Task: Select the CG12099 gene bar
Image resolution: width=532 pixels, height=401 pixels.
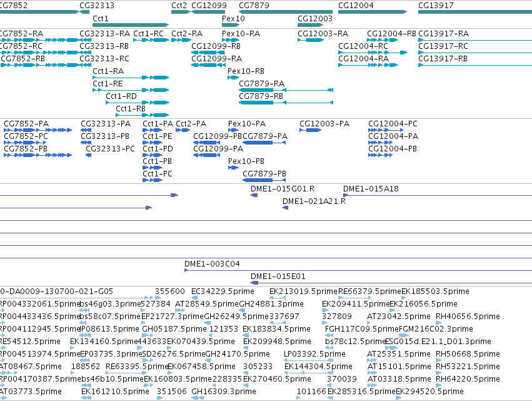Action: 208,12
